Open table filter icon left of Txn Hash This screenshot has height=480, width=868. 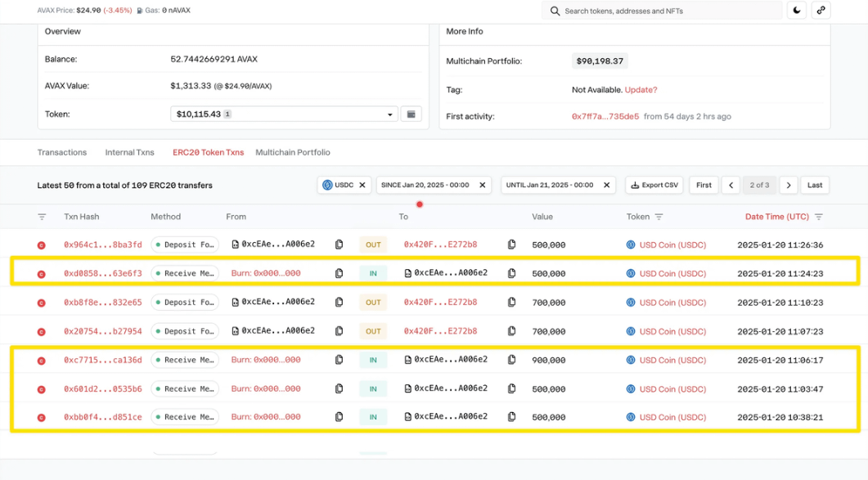42,217
